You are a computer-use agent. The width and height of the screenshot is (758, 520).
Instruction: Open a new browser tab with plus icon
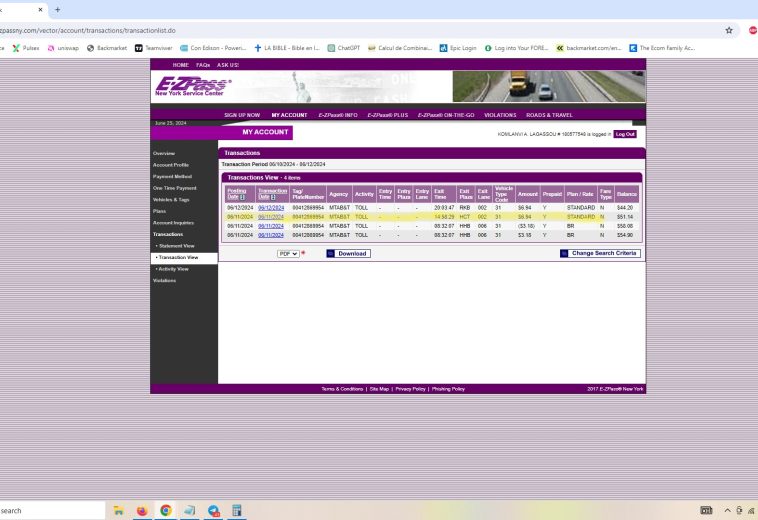coord(57,9)
